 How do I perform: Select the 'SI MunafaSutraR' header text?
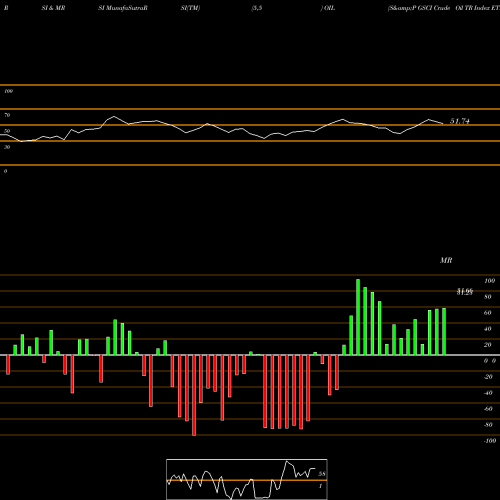pyautogui.click(x=123, y=8)
